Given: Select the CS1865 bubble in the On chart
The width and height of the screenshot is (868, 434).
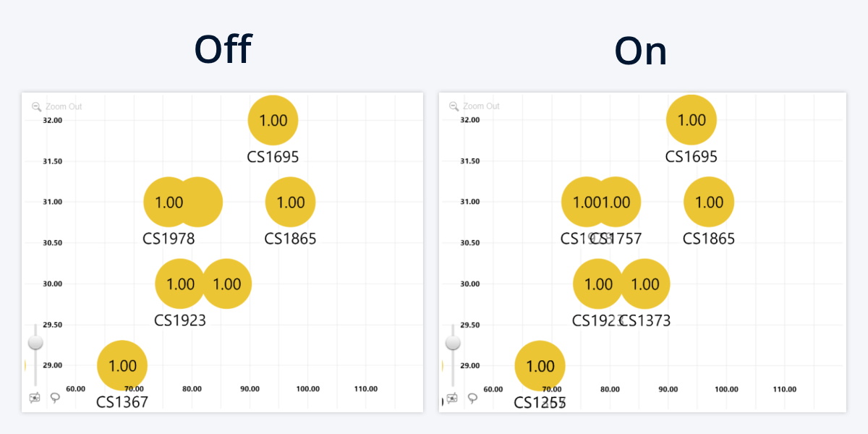Looking at the screenshot, I should click(x=709, y=203).
